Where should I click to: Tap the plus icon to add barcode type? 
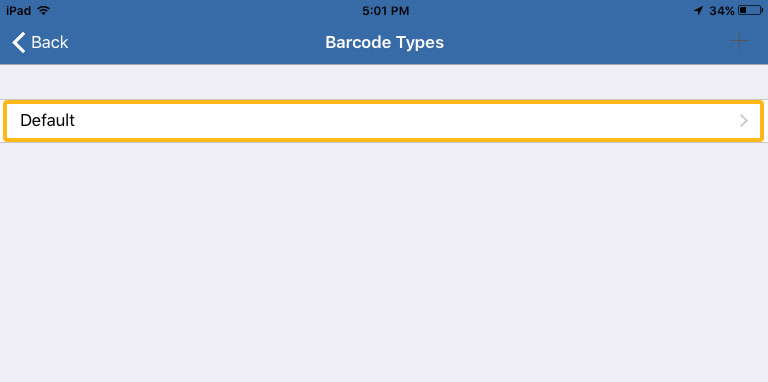tap(739, 42)
